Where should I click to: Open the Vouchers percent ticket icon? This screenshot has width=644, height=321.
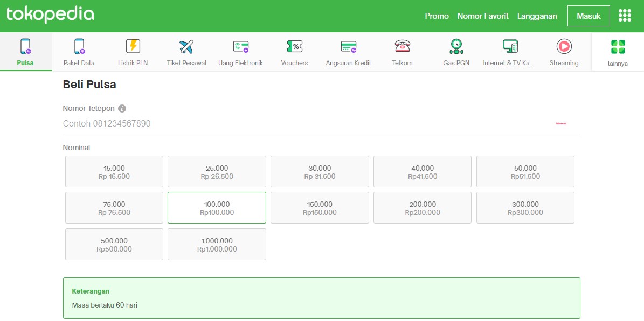click(294, 46)
